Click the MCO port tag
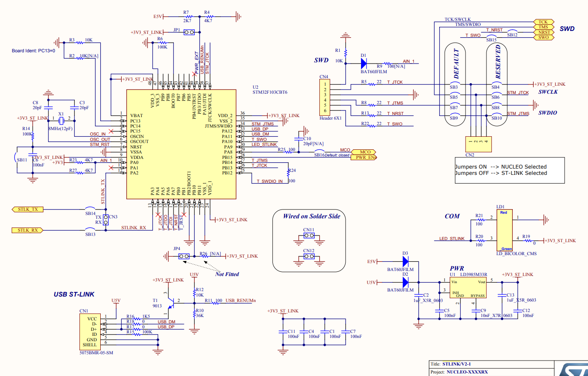The image size is (588, 376). point(364,152)
